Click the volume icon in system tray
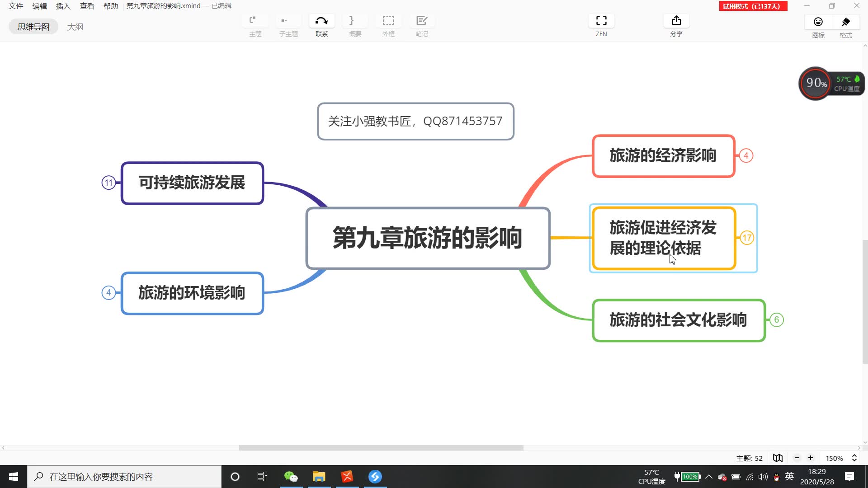 tap(763, 477)
